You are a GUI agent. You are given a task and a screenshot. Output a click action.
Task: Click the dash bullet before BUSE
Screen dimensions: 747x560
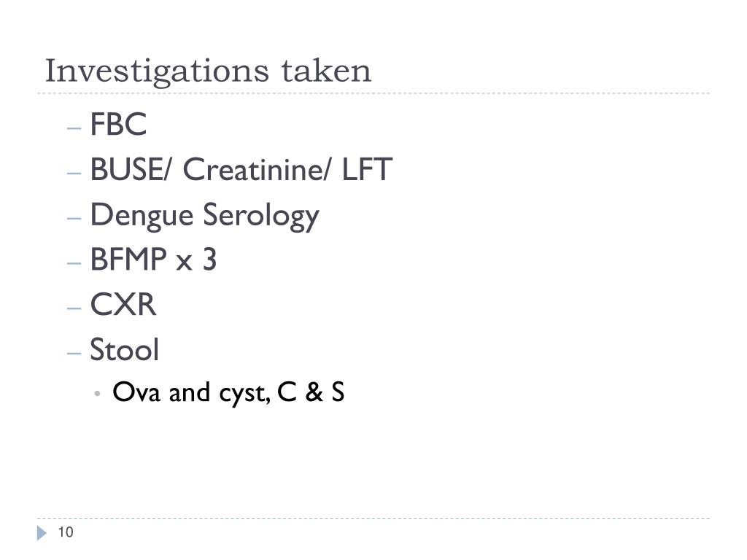tap(74, 173)
